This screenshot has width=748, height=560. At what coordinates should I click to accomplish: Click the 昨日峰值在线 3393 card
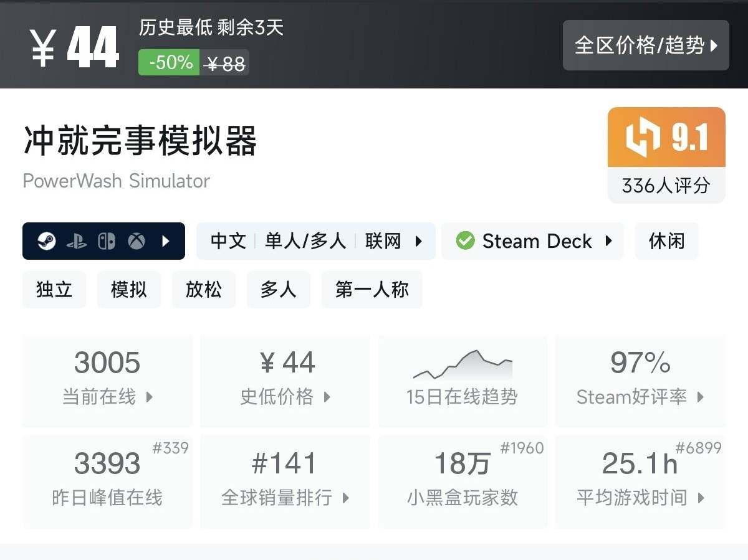(x=107, y=482)
